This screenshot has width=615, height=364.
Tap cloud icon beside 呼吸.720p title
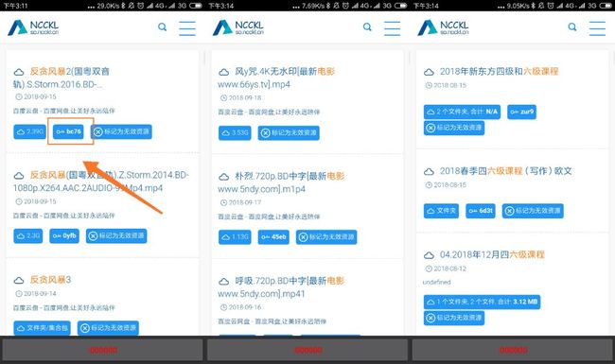[224, 282]
